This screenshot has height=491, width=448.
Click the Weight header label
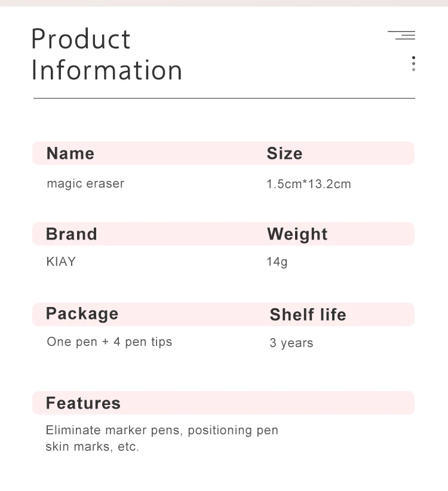(297, 234)
